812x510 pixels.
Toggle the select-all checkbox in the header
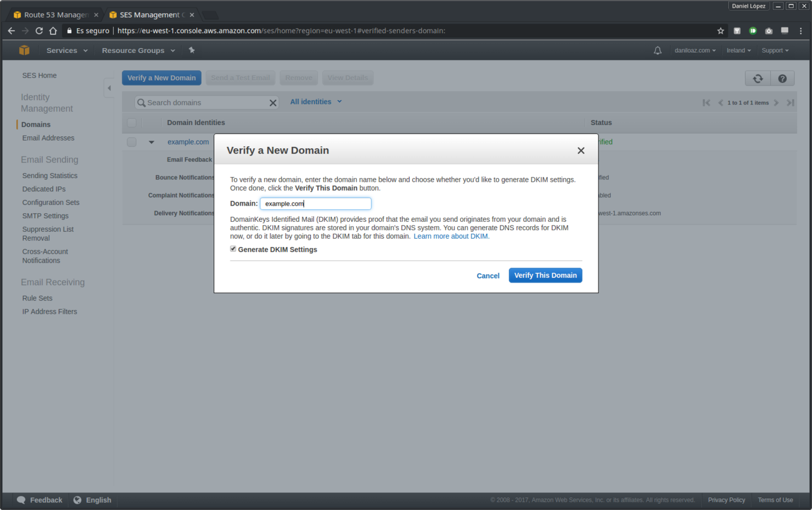pos(131,122)
